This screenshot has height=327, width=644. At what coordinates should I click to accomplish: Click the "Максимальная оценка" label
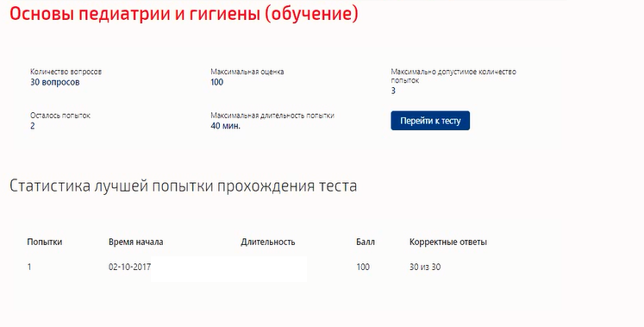point(247,72)
